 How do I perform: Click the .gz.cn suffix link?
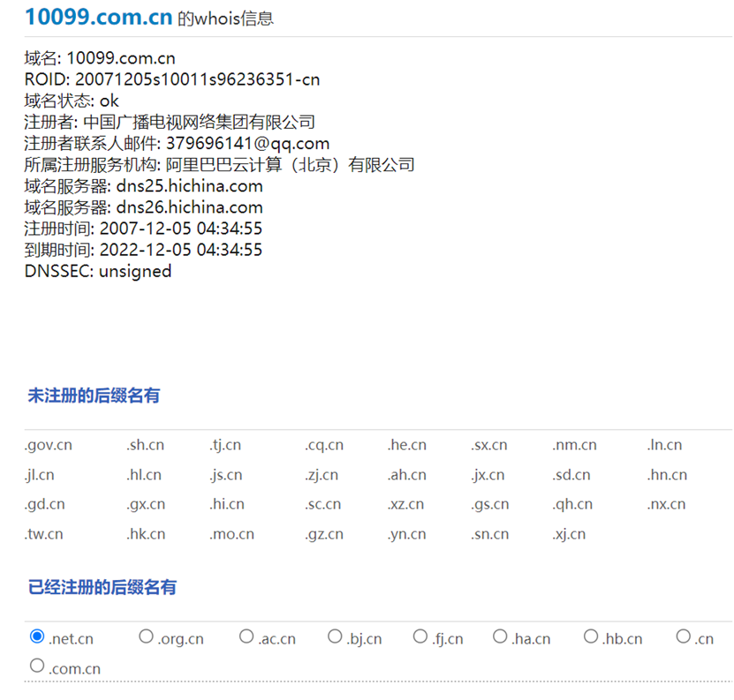click(324, 534)
